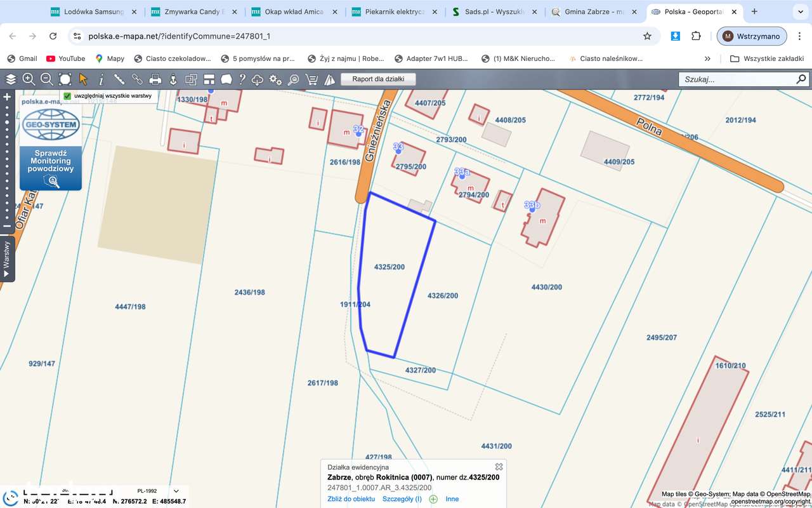
Task: Open the YouTube bookmark
Action: point(66,58)
